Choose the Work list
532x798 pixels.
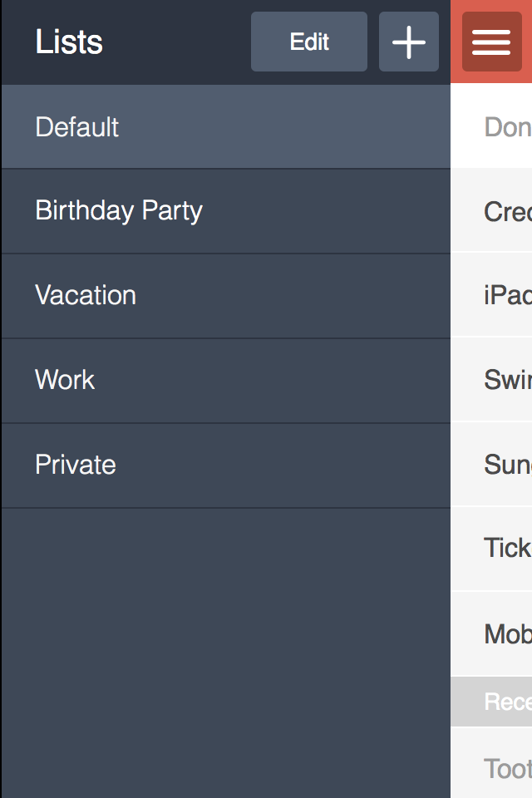(x=224, y=381)
